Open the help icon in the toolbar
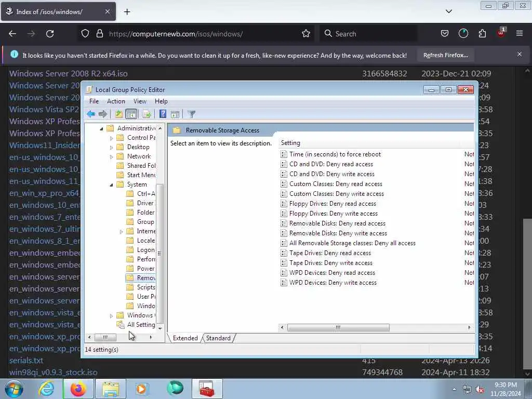The image size is (532, 399). tap(163, 114)
